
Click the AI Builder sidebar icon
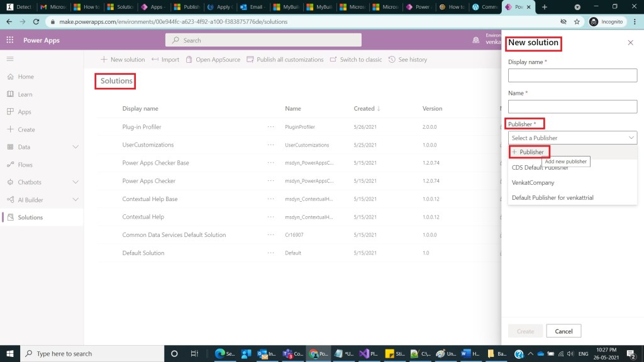[x=10, y=200]
